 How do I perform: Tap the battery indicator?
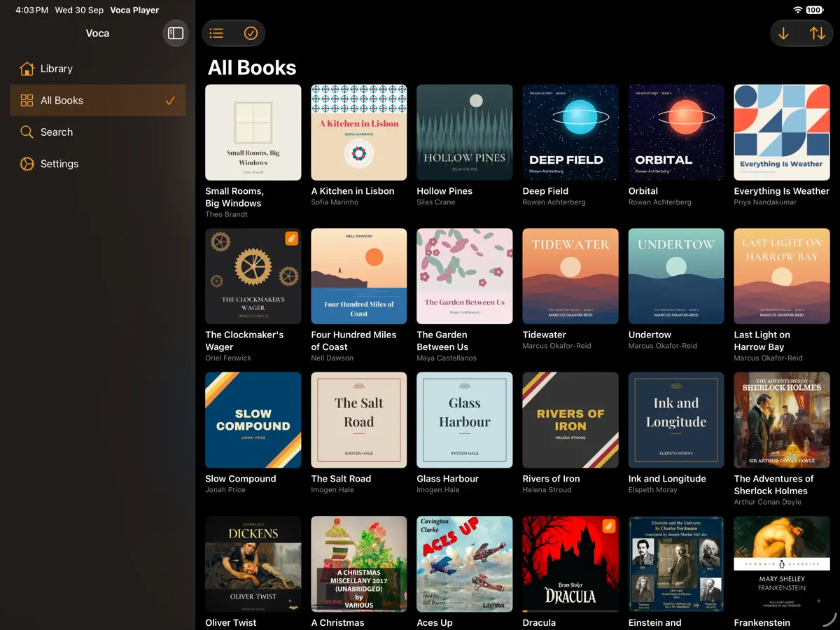(x=815, y=10)
